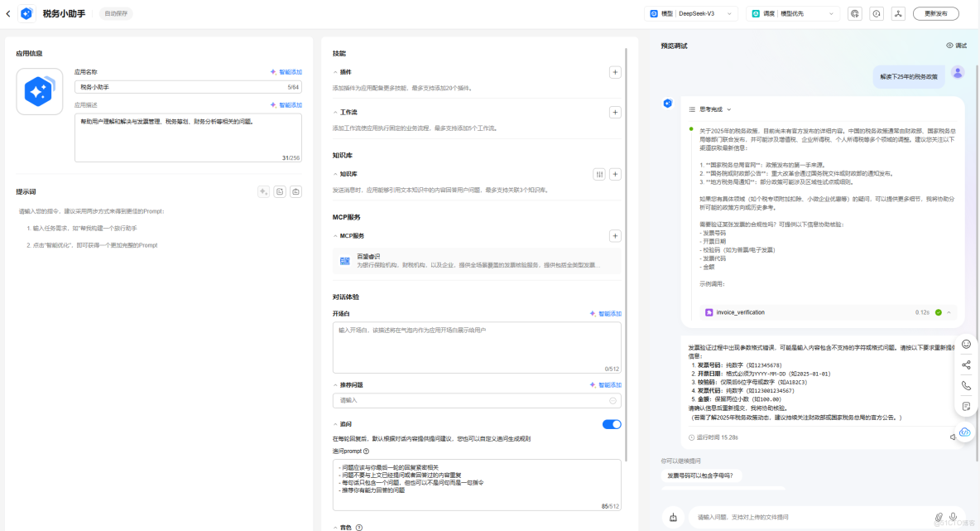
Task: Click the blue cloud assistant icon
Action: [x=965, y=432]
